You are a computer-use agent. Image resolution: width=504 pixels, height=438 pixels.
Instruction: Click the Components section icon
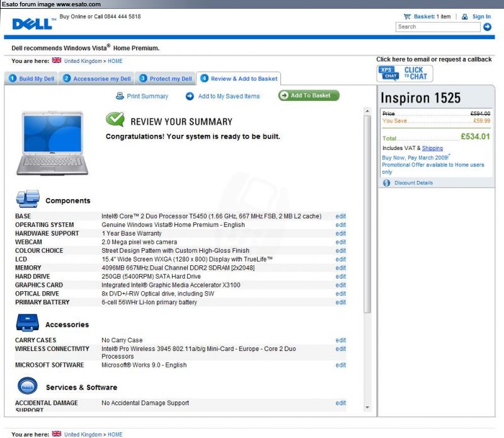[28, 199]
